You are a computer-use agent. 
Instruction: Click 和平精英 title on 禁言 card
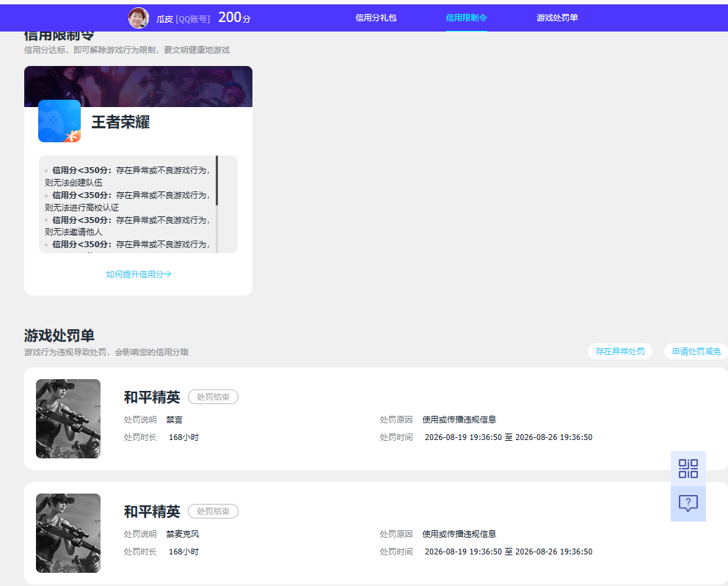152,398
